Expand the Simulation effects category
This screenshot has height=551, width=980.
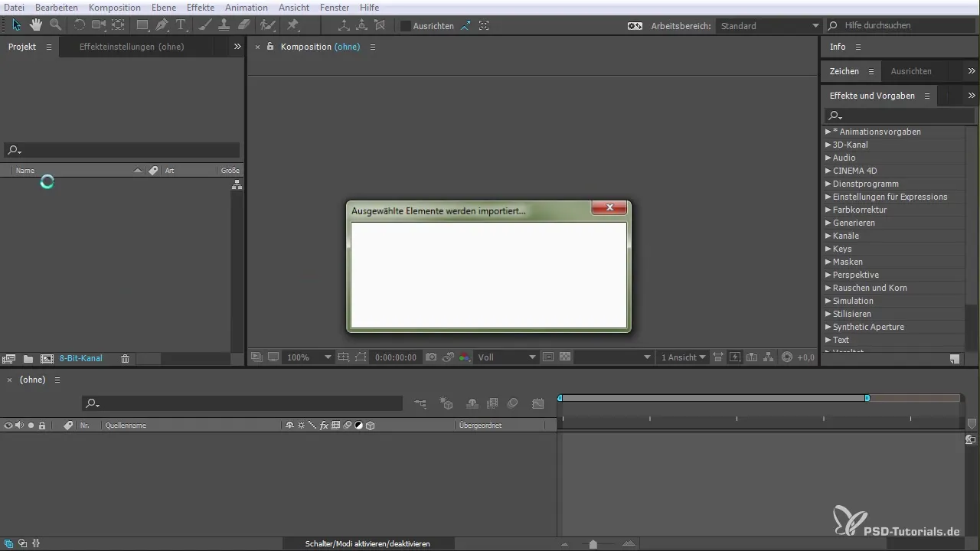tap(828, 301)
